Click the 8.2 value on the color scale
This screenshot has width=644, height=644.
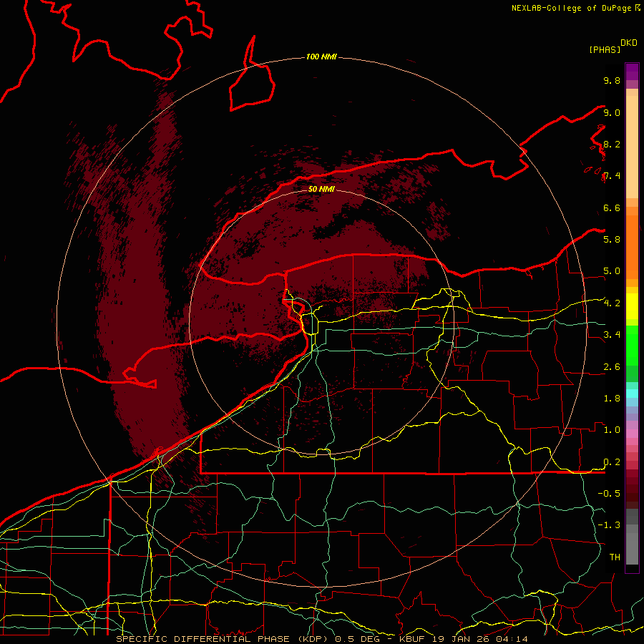(612, 145)
